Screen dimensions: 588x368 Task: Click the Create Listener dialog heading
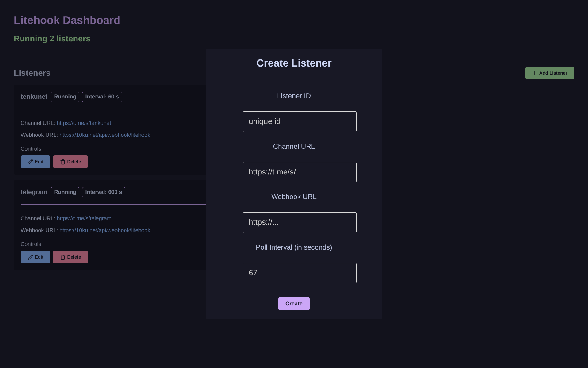coord(294,63)
